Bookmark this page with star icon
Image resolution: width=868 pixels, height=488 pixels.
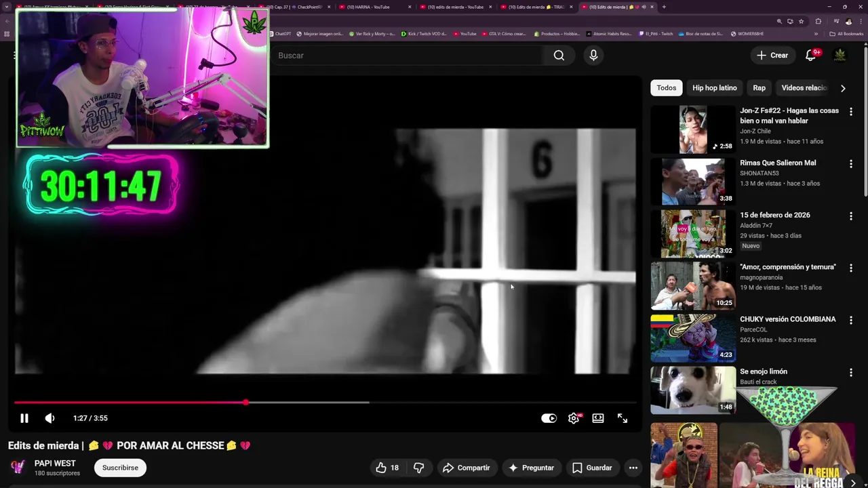(x=801, y=22)
